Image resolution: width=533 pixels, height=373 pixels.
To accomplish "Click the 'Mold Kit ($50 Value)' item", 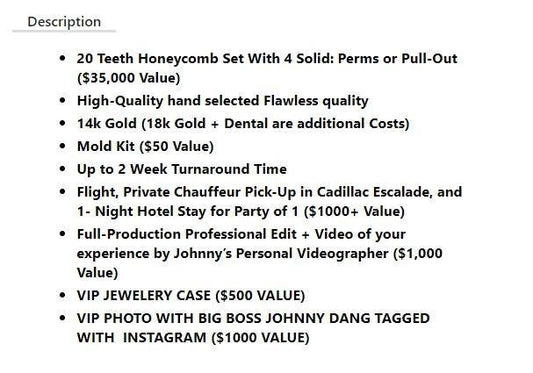I will (145, 146).
